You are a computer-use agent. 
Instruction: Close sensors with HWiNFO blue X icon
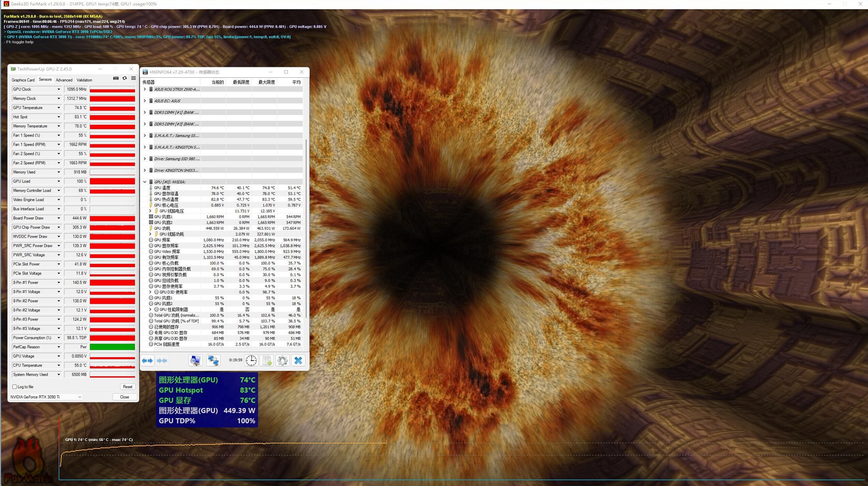(x=298, y=360)
